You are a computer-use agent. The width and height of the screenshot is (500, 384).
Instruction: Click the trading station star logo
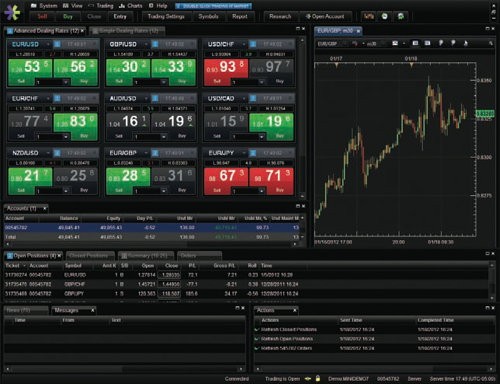pos(12,12)
